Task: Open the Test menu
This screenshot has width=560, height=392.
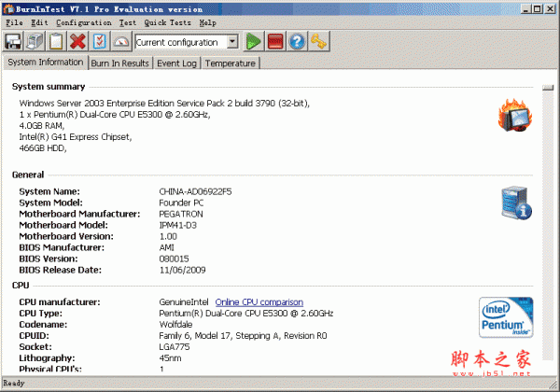Action: pos(128,22)
